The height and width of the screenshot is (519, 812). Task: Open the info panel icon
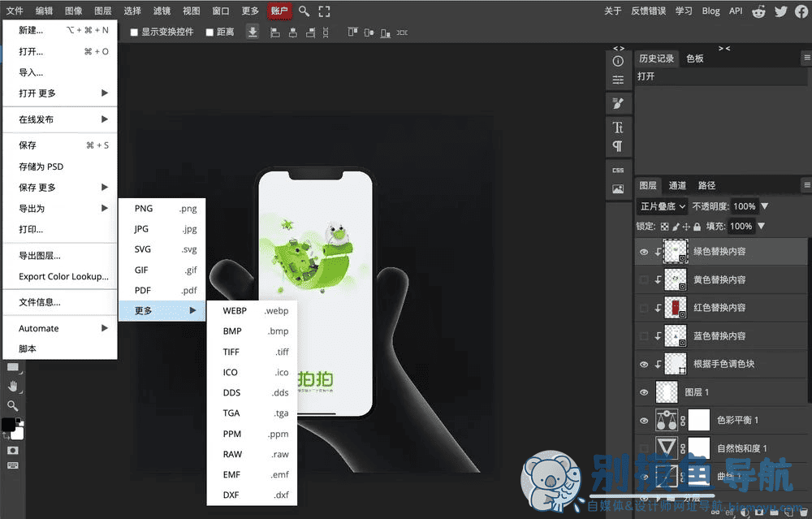pos(618,61)
